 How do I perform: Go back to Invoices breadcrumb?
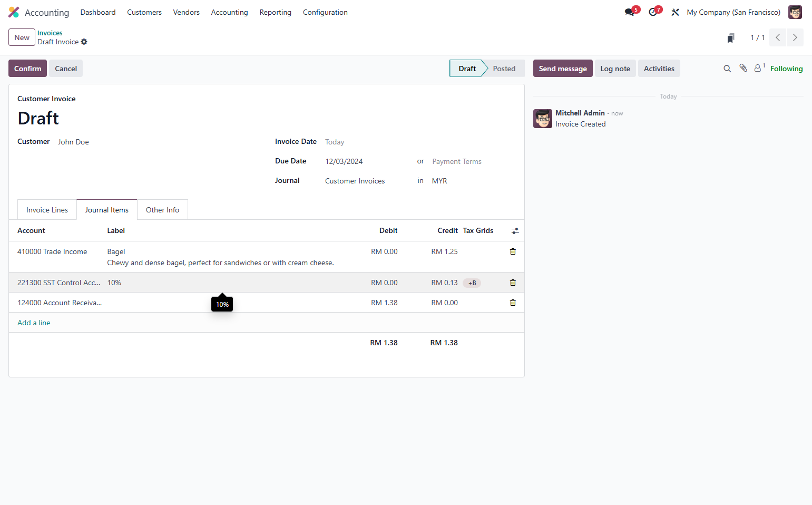(x=50, y=33)
